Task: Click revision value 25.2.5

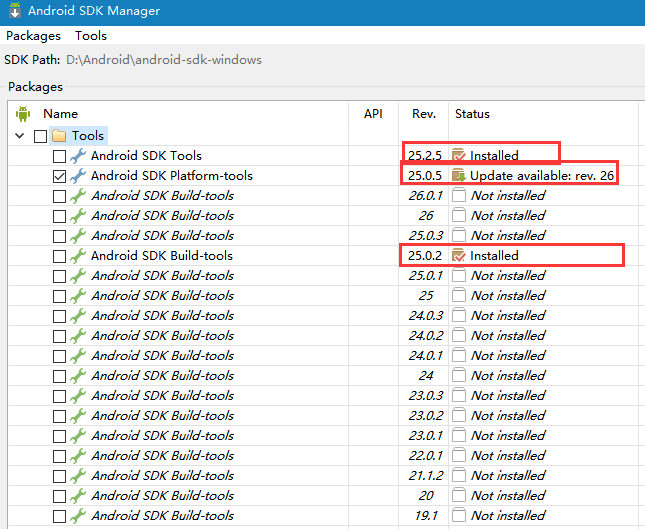Action: coord(425,155)
